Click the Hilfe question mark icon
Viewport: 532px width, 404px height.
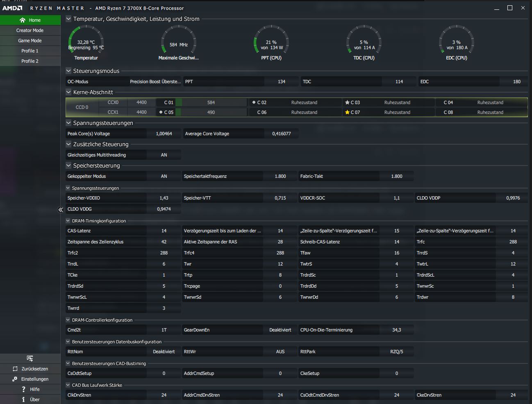click(x=23, y=389)
